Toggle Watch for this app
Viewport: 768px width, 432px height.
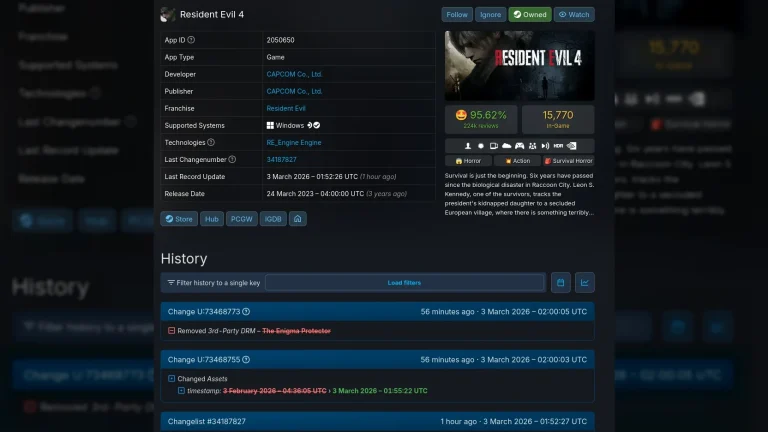pos(574,15)
